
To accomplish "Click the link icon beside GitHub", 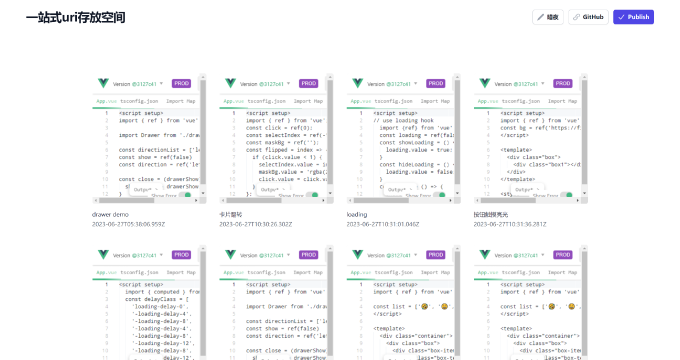I will [x=576, y=17].
